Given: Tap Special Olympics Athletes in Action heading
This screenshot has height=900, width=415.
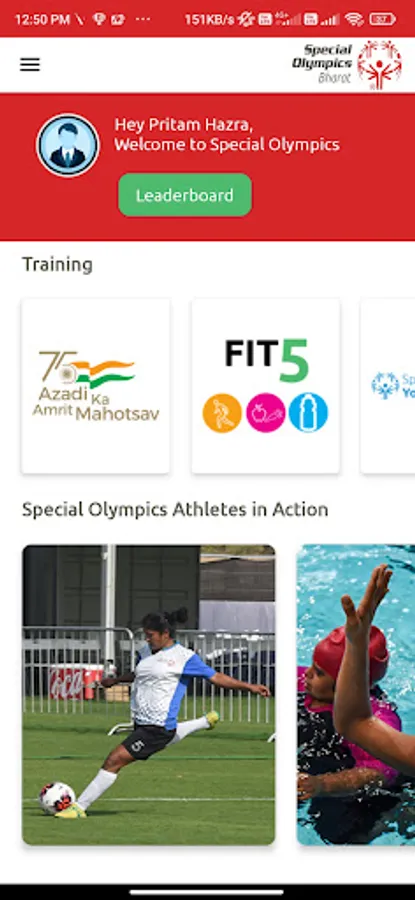Looking at the screenshot, I should click(x=175, y=510).
